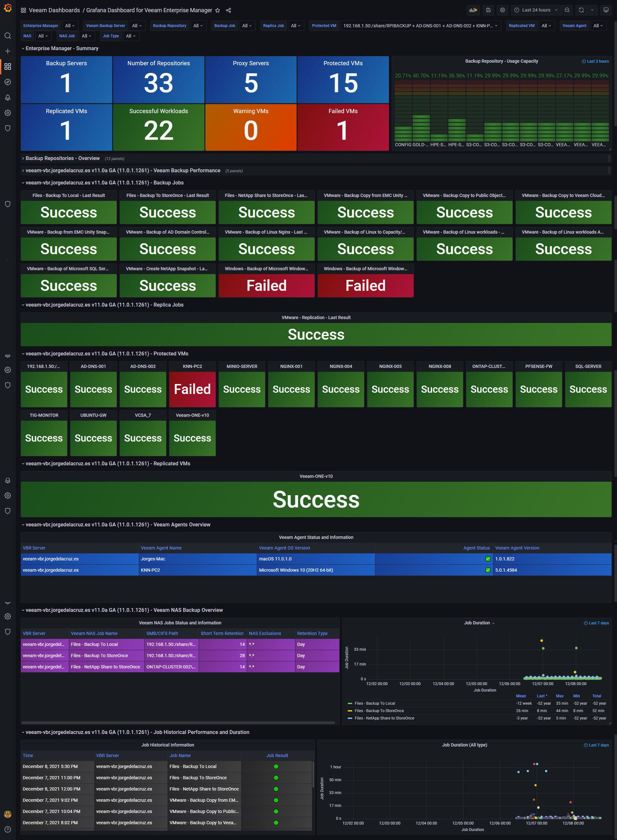The width and height of the screenshot is (617, 840).
Task: Click KNN-PC2 agent status checkbox
Action: (488, 570)
